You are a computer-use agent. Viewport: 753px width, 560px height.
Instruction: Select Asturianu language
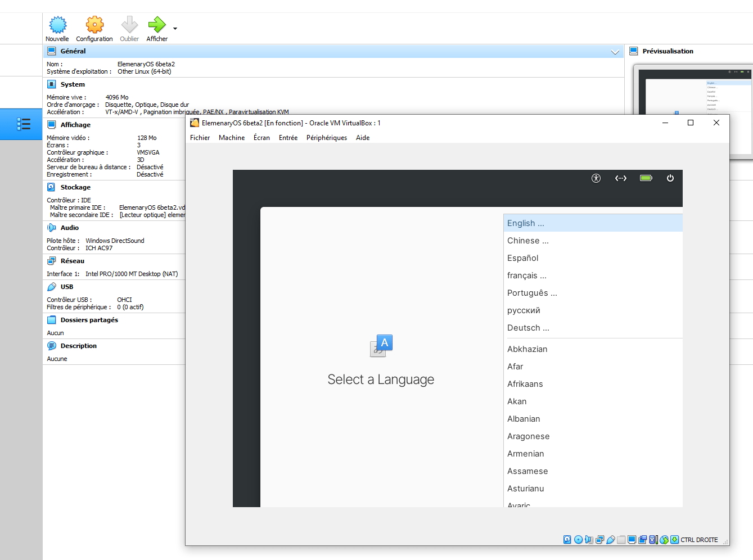coord(593,489)
